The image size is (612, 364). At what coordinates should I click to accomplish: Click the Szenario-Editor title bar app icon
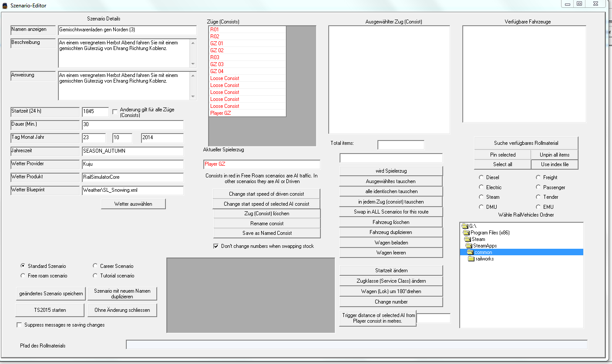[x=5, y=6]
